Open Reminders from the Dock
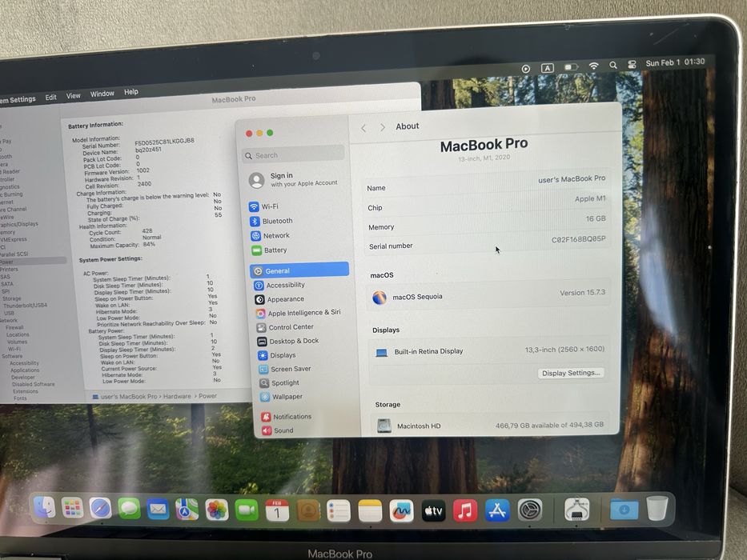The image size is (747, 560). [339, 511]
